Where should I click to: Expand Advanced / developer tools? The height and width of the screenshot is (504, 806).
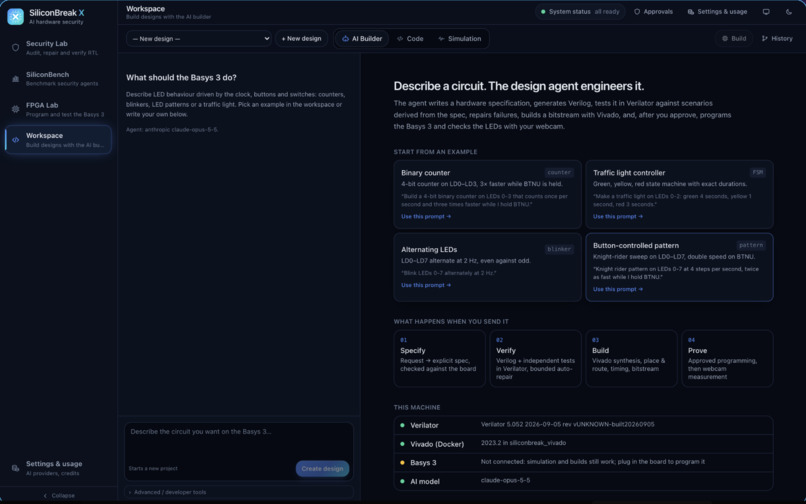click(239, 492)
